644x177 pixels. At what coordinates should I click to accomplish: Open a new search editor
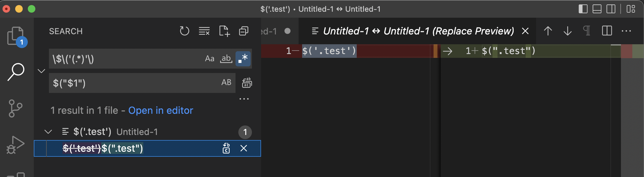coord(224,31)
